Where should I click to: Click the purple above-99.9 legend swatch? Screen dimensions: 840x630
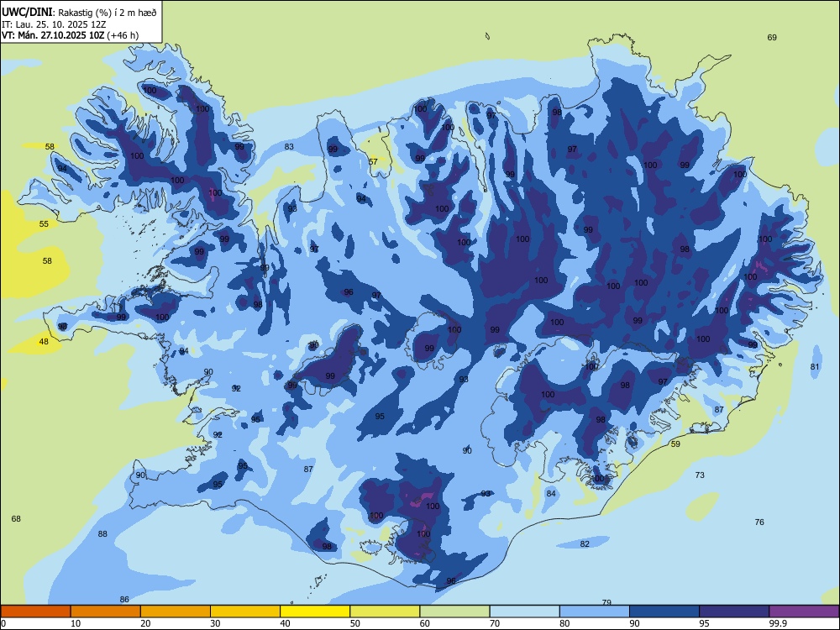pyautogui.click(x=804, y=612)
